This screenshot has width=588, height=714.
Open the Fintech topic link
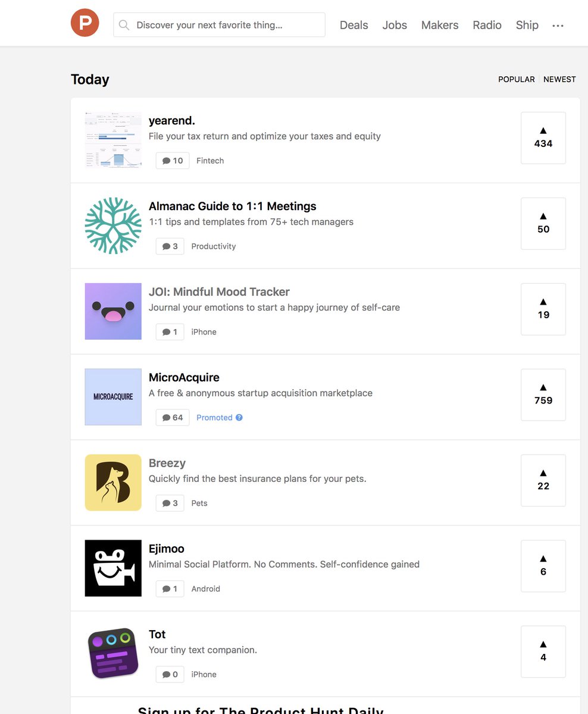point(210,161)
